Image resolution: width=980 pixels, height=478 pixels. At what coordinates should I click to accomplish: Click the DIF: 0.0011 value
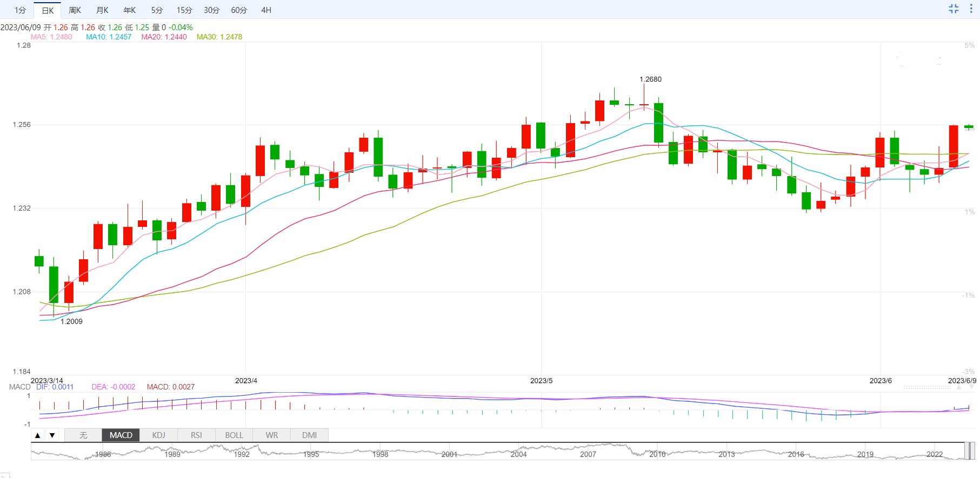(55, 387)
